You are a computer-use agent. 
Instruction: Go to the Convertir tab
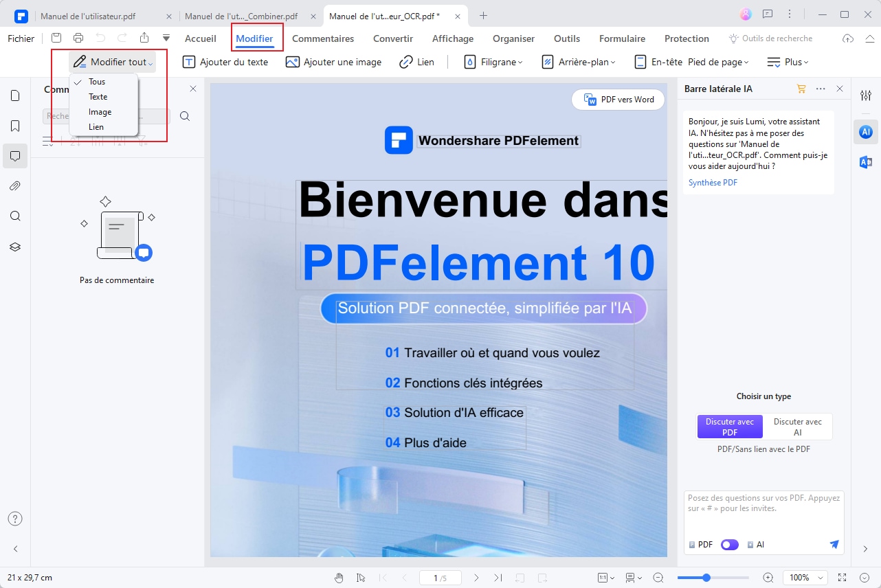(393, 38)
